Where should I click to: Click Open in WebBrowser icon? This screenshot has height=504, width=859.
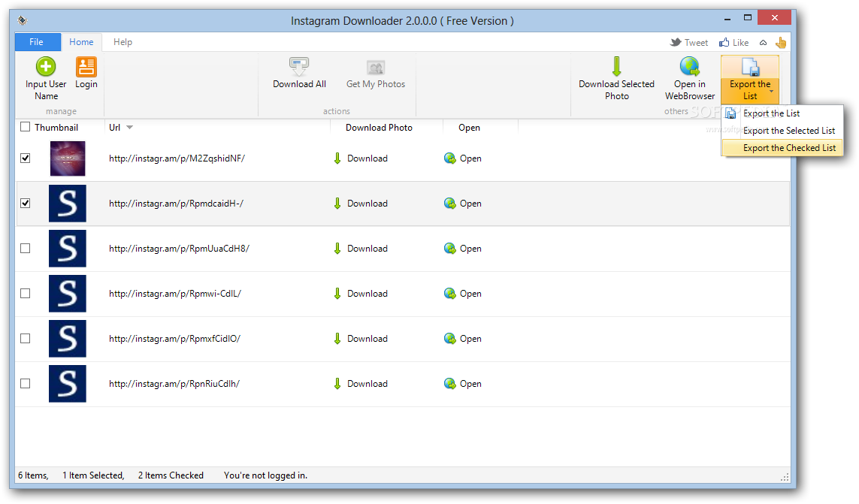690,66
